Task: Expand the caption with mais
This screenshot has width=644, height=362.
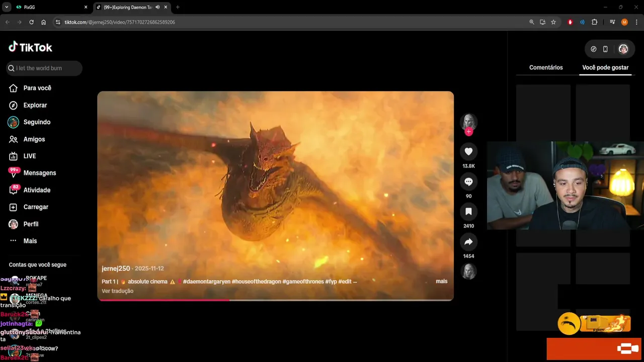Action: click(x=441, y=281)
